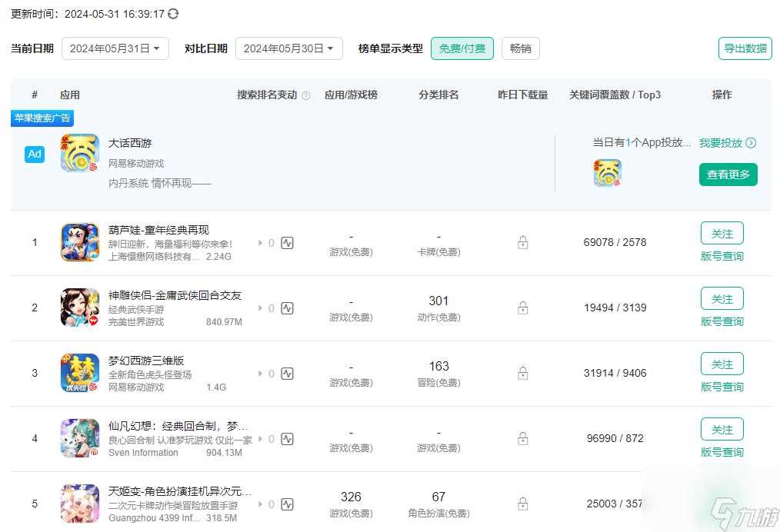
Task: Click the 关注 button for 葫芦娃
Action: click(x=721, y=232)
